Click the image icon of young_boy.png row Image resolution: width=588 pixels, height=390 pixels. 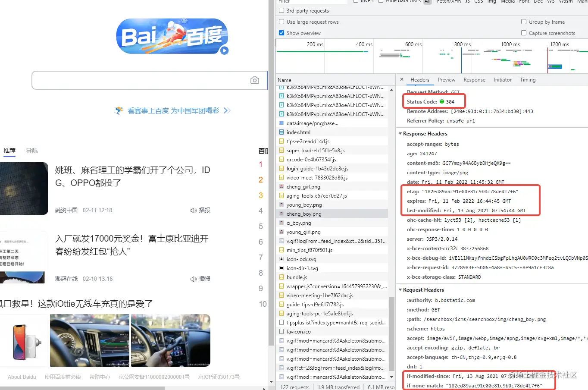[x=281, y=205]
